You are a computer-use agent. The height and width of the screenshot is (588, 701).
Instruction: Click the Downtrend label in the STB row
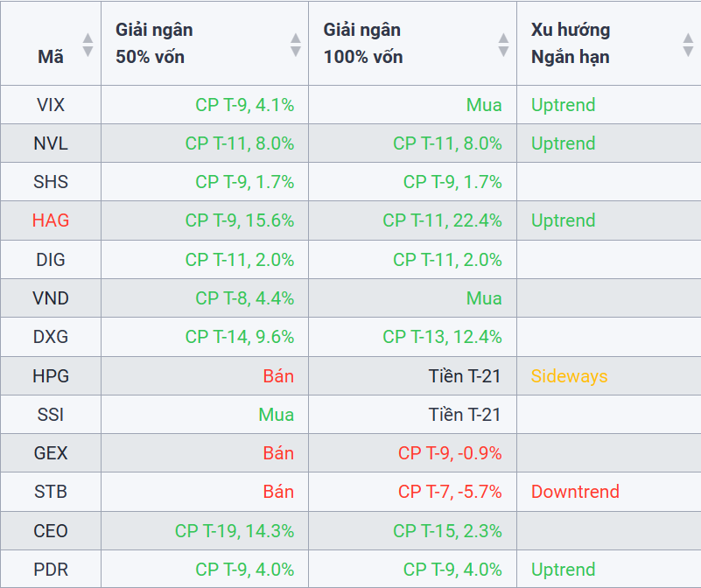[575, 492]
